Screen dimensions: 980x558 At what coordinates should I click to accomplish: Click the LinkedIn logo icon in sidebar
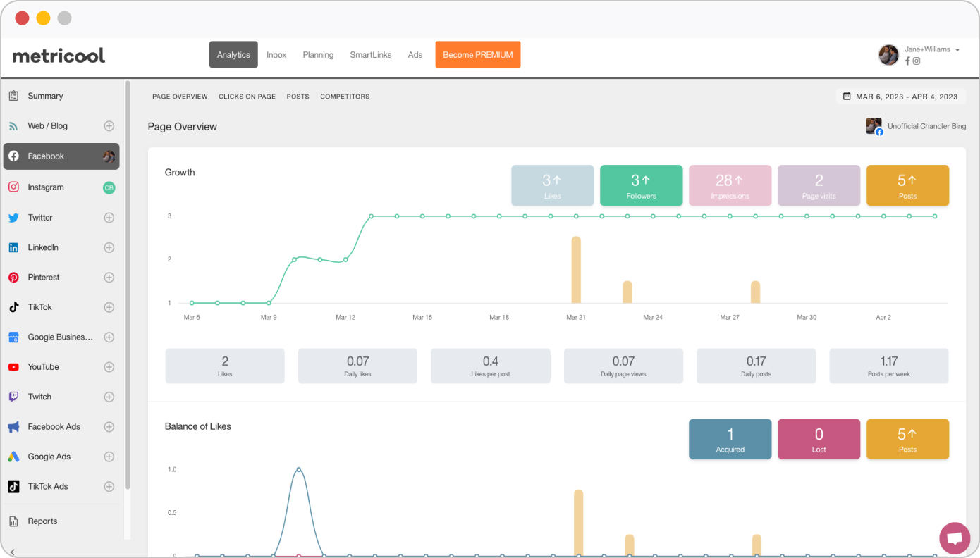13,247
